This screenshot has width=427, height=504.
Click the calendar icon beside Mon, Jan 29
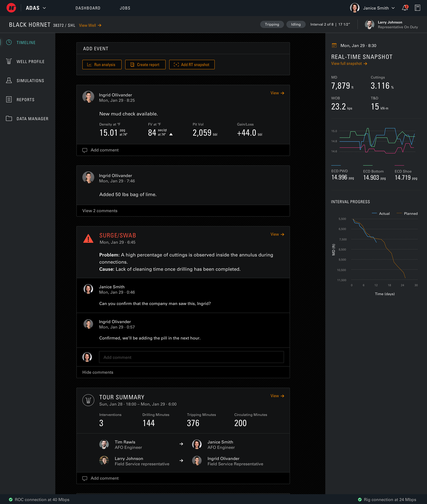(334, 45)
